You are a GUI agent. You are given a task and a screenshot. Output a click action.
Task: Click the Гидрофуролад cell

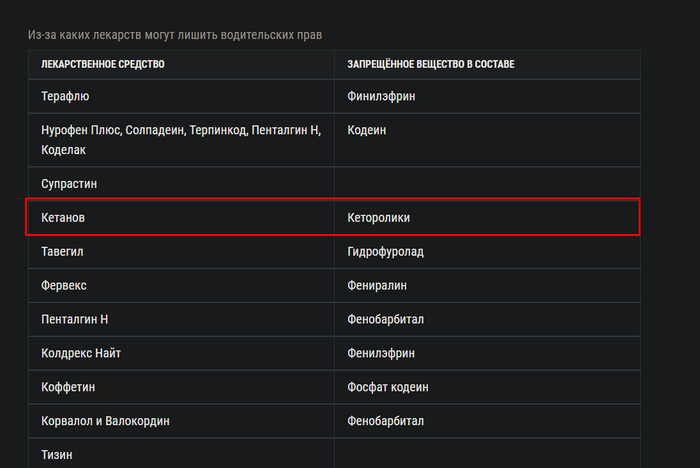pos(385,251)
